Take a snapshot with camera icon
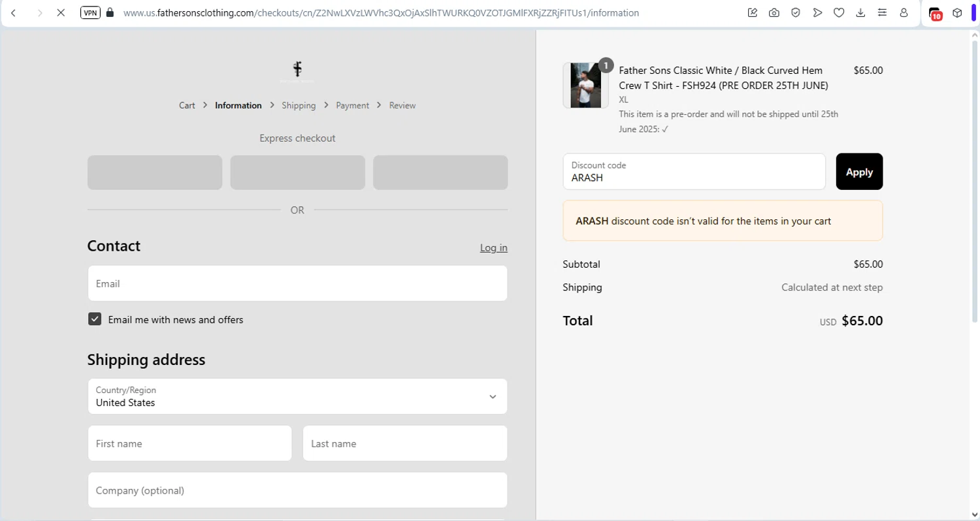The height and width of the screenshot is (521, 980). 774,12
